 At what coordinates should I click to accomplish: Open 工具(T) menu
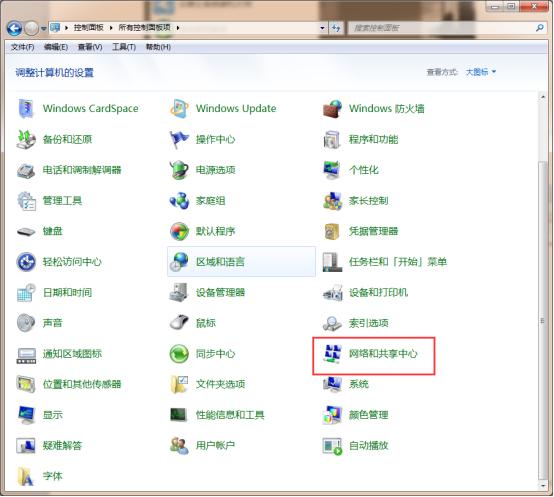tap(124, 47)
